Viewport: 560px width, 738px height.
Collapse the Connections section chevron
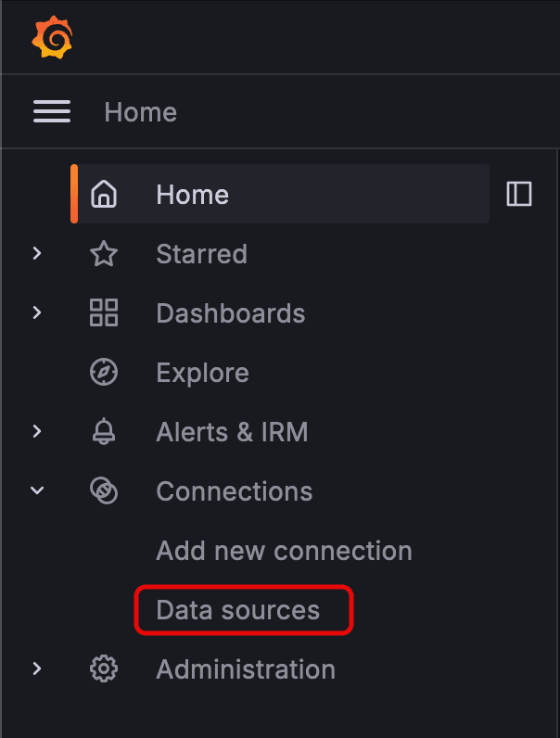(x=37, y=490)
